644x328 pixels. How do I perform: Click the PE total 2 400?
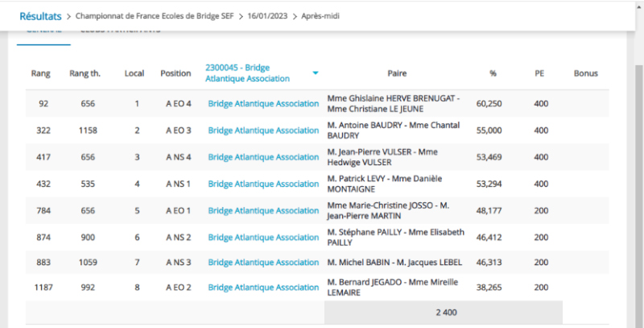point(447,313)
